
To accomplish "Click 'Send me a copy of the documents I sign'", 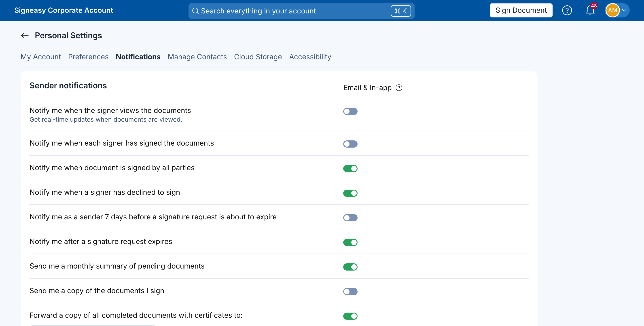I will point(97,291).
